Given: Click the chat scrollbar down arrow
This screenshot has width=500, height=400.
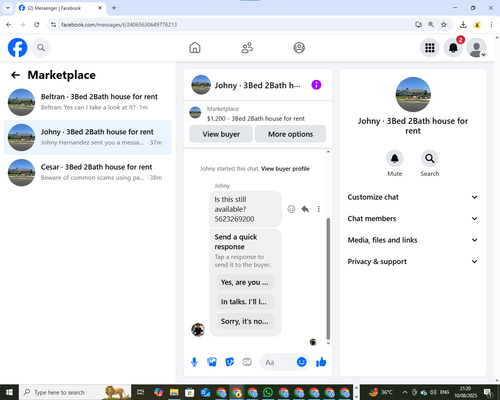Looking at the screenshot, I should coord(328,343).
